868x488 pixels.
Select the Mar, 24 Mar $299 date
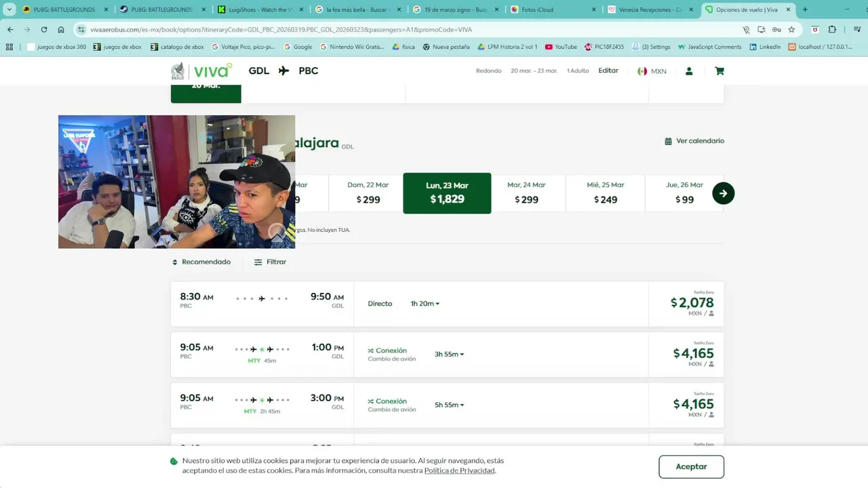point(526,193)
